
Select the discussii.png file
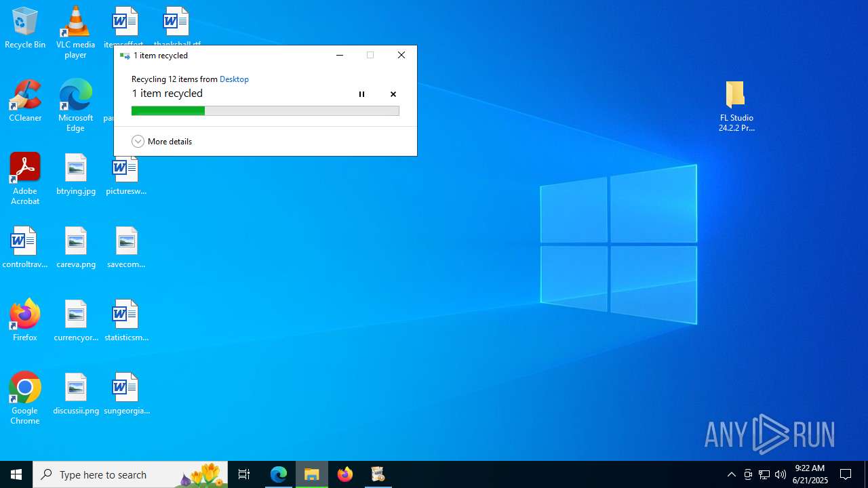76,394
